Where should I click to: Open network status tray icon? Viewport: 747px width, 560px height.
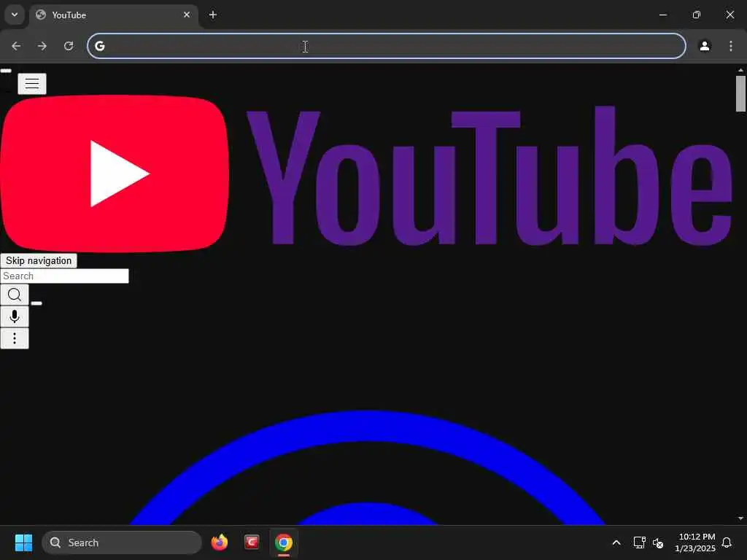point(639,542)
